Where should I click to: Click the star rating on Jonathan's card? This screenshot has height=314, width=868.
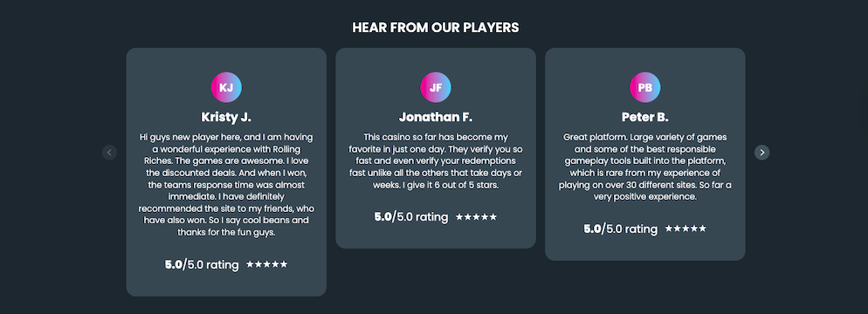pyautogui.click(x=476, y=217)
